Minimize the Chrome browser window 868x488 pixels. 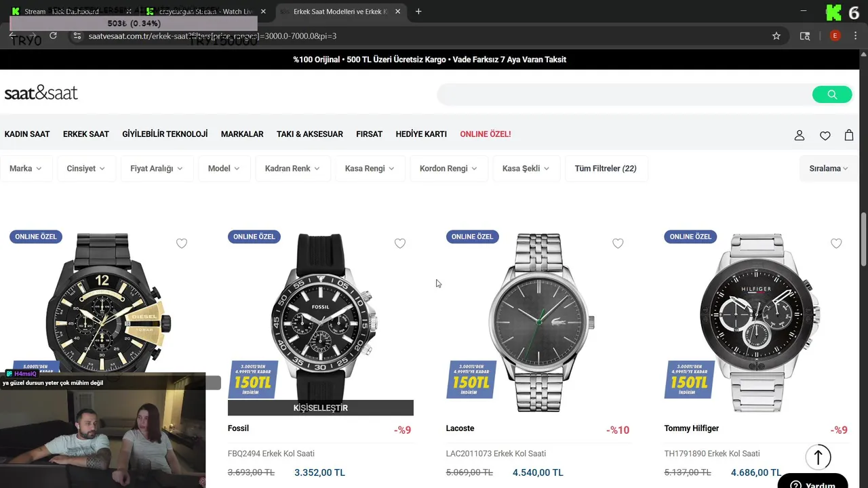(x=803, y=12)
